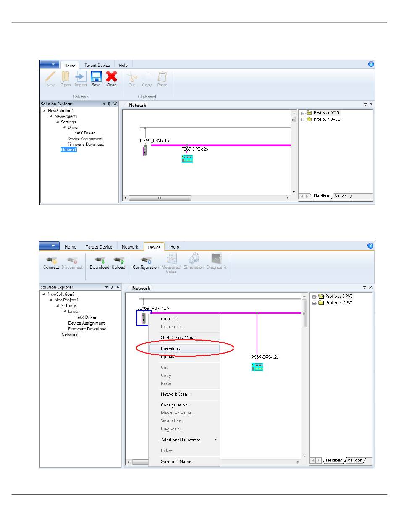Click horizontal scrollbar thumb in top screenshot network
Viewport: 399px width, 532px height.
(x=160, y=198)
